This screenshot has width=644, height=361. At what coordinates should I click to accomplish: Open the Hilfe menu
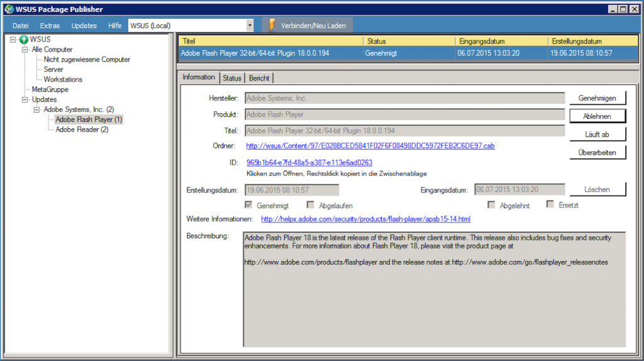(x=114, y=25)
